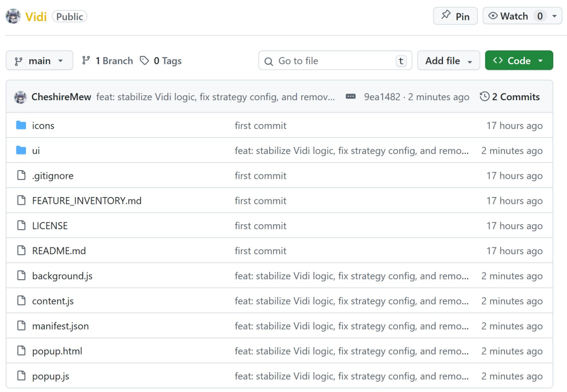Open the FEATURE_INVENTORY.md file
Image resolution: width=567 pixels, height=392 pixels.
pyautogui.click(x=86, y=200)
